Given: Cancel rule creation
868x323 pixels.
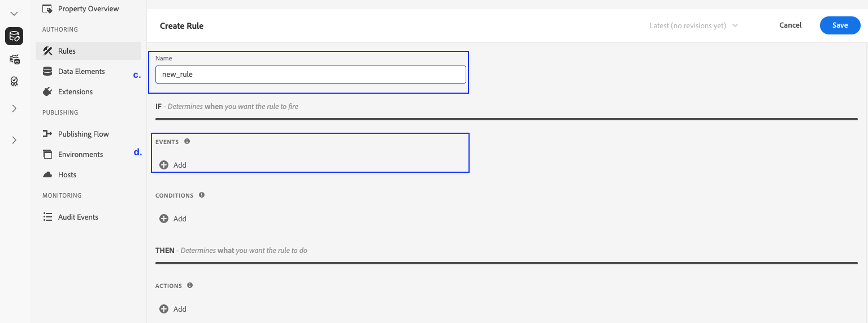Looking at the screenshot, I should (790, 25).
